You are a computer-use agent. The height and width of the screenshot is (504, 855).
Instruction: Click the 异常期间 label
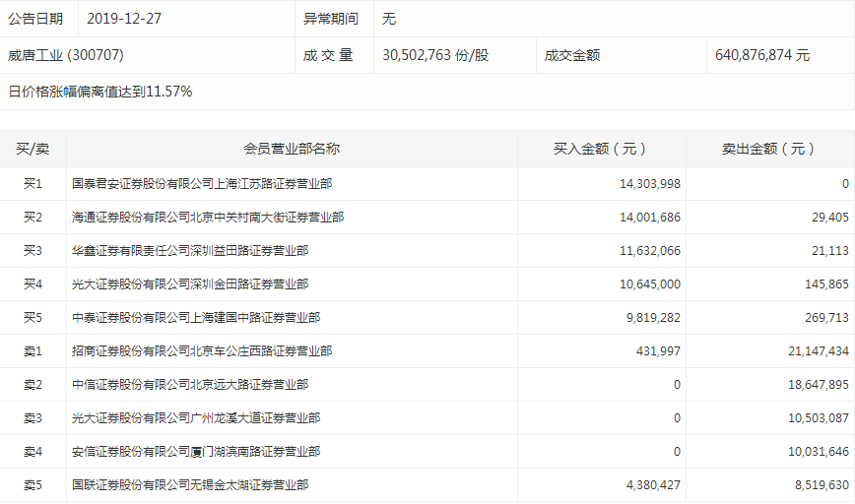coord(330,19)
